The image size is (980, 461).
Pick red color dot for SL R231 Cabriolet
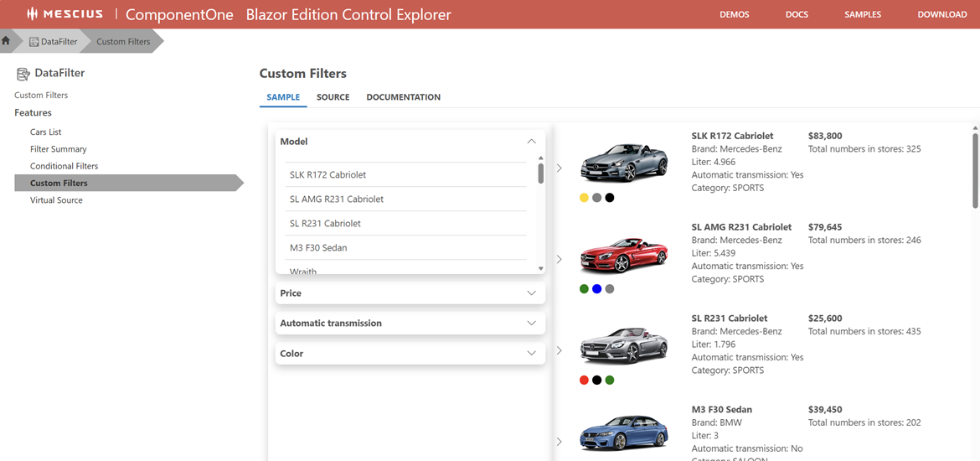(x=585, y=380)
